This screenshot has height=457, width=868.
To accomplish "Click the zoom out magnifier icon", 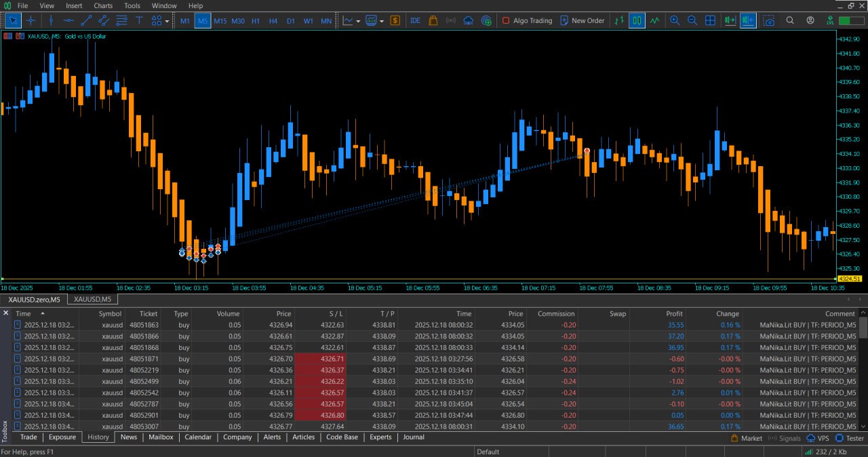I will [692, 21].
